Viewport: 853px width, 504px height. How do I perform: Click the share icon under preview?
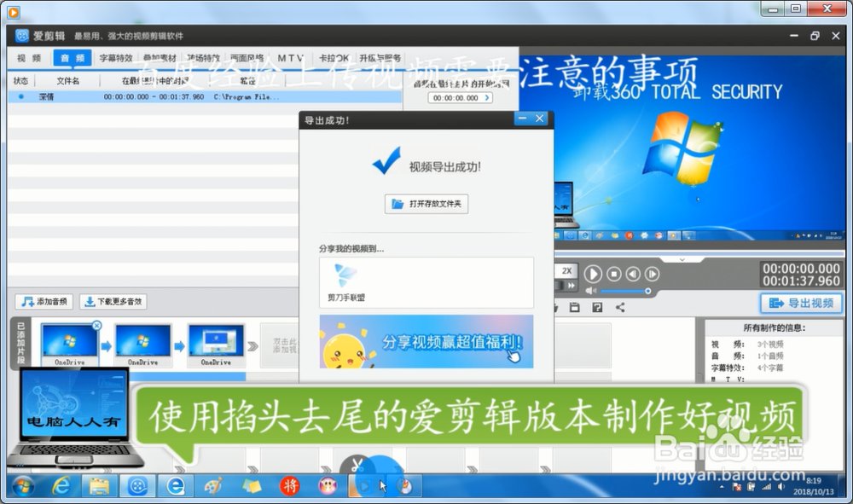620,307
